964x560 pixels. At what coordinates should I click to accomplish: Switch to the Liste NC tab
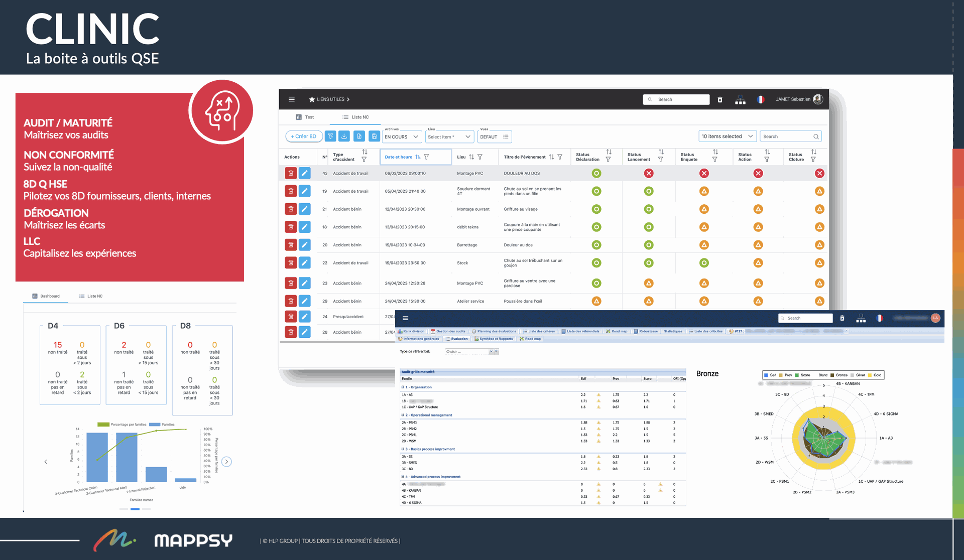pyautogui.click(x=356, y=116)
